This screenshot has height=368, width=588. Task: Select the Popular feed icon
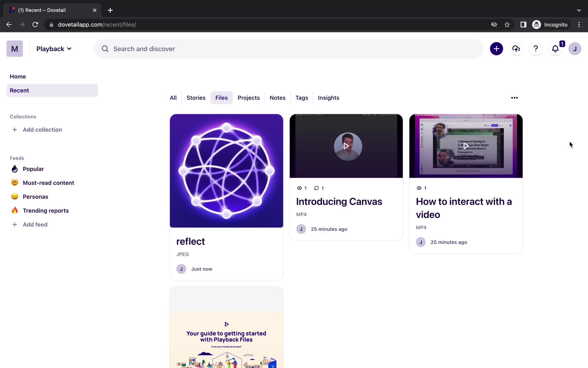pyautogui.click(x=14, y=169)
